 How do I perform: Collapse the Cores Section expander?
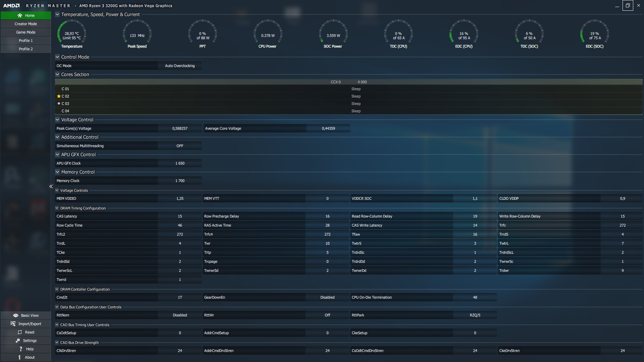click(57, 74)
